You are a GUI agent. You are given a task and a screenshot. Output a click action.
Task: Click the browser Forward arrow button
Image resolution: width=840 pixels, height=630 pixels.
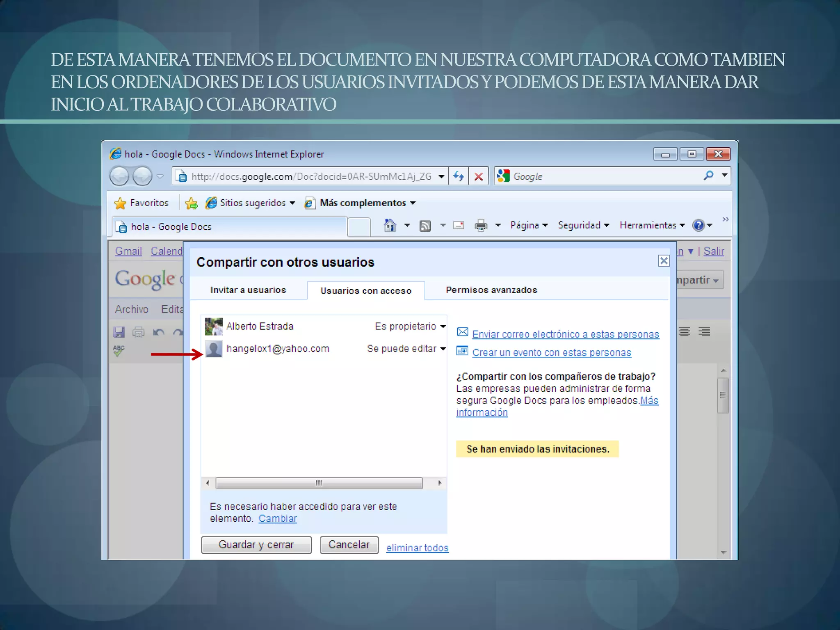(142, 176)
